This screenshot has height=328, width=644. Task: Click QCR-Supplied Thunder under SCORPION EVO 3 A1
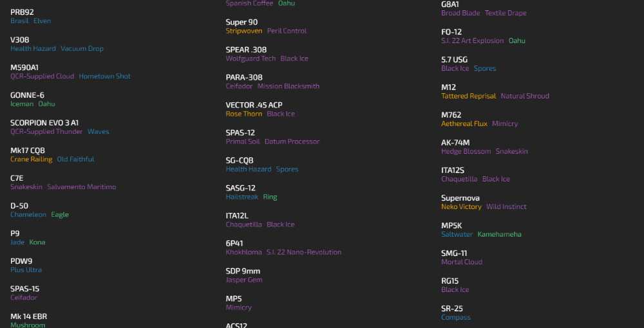coord(46,132)
